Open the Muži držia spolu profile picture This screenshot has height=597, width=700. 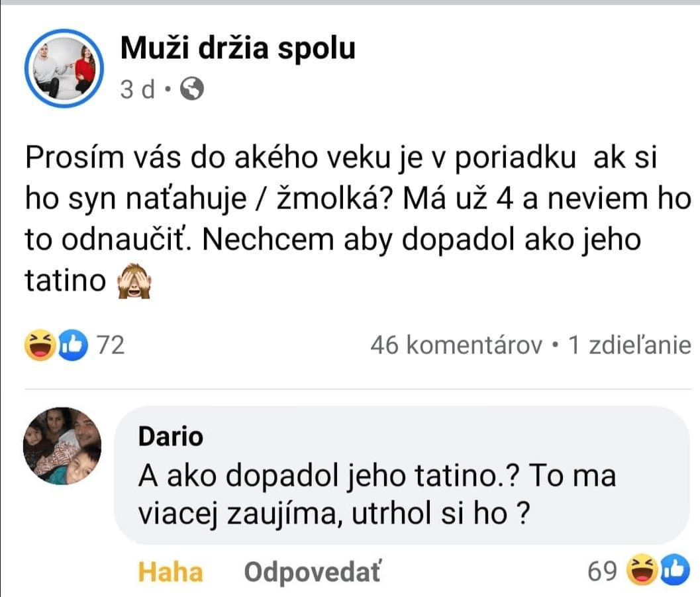coord(64,69)
